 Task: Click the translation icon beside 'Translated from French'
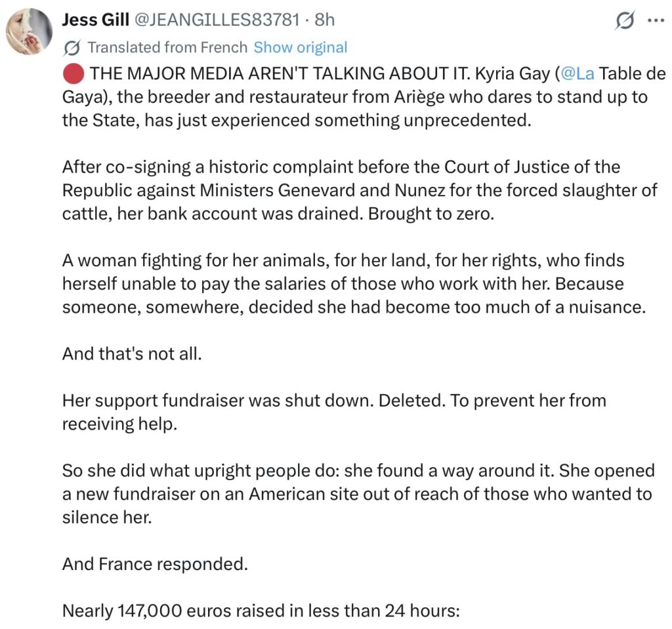pos(73,48)
